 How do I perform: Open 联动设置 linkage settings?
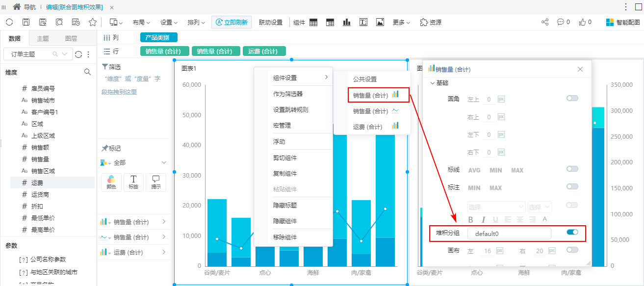271,22
